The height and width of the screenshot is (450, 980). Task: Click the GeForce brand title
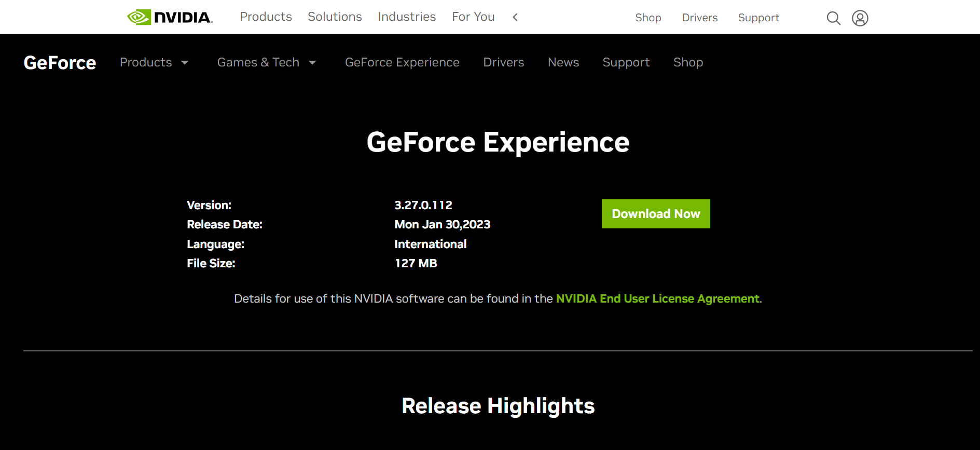coord(60,63)
